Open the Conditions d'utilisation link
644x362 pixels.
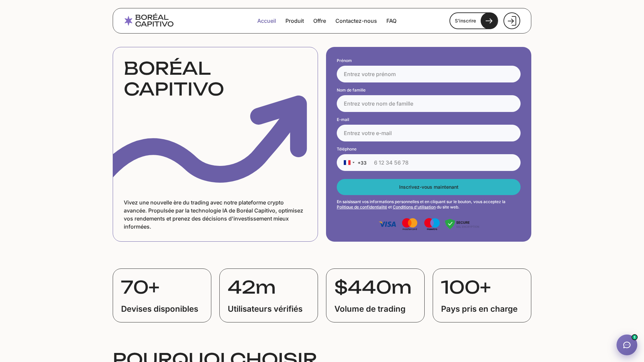tap(414, 207)
